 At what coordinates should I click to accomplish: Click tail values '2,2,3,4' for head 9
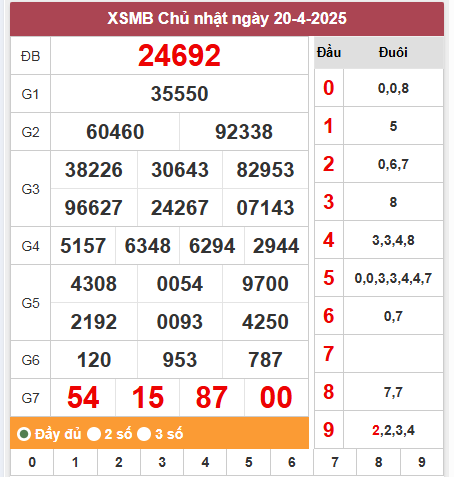(393, 430)
